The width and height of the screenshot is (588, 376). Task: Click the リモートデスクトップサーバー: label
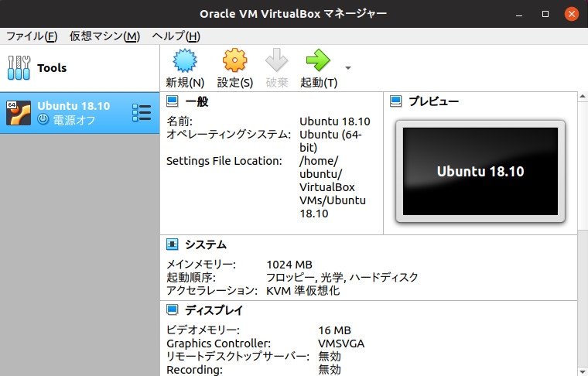pyautogui.click(x=238, y=356)
